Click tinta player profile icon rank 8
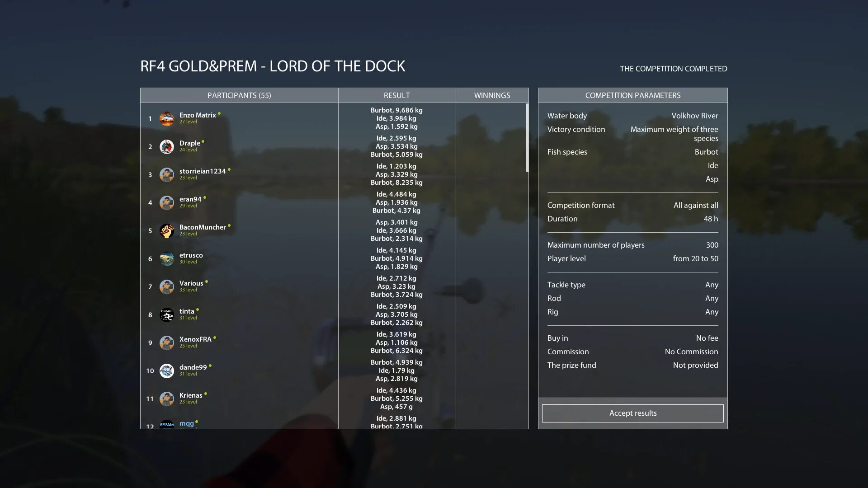Screen dimensions: 868x488 pyautogui.click(x=168, y=314)
